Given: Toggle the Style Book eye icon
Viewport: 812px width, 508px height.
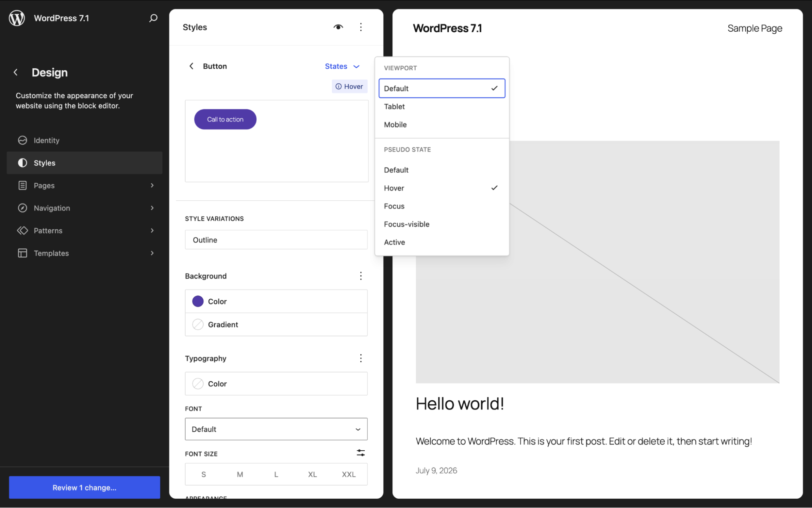Looking at the screenshot, I should (x=338, y=27).
